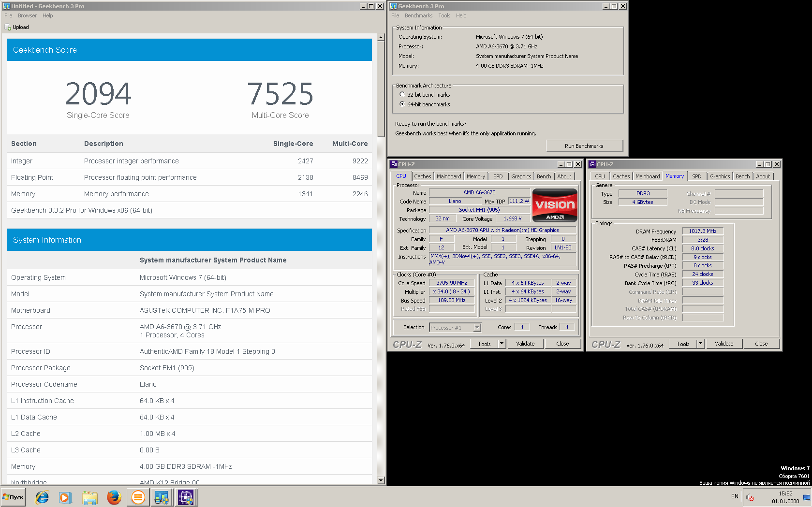Click Close button in the left CPU-Z window
812x507 pixels.
562,344
